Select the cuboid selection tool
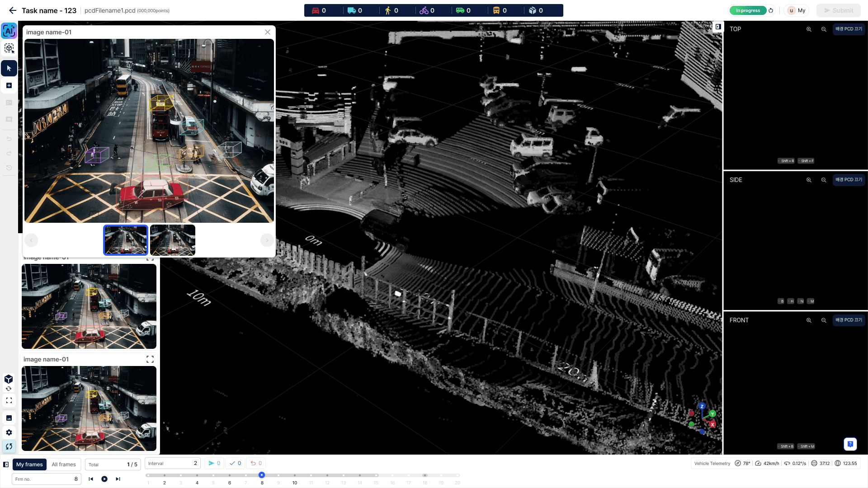868x488 pixels. pyautogui.click(x=9, y=48)
